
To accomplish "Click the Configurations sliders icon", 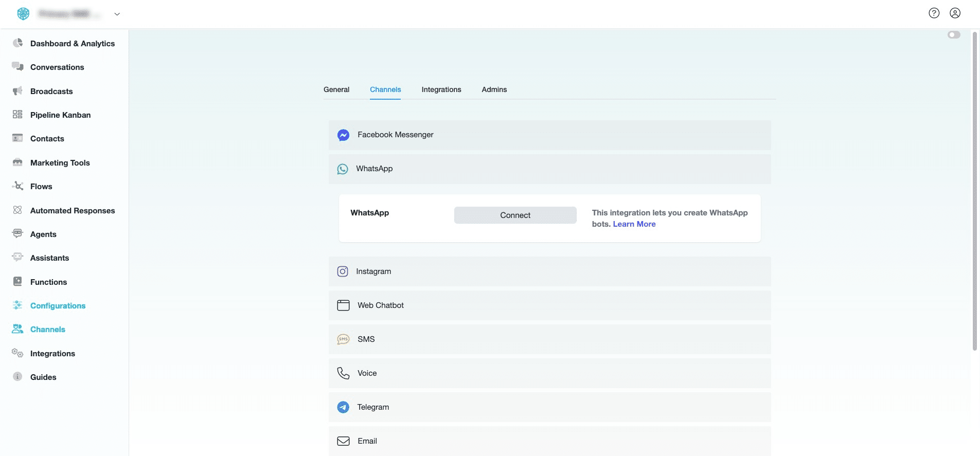I will 17,305.
